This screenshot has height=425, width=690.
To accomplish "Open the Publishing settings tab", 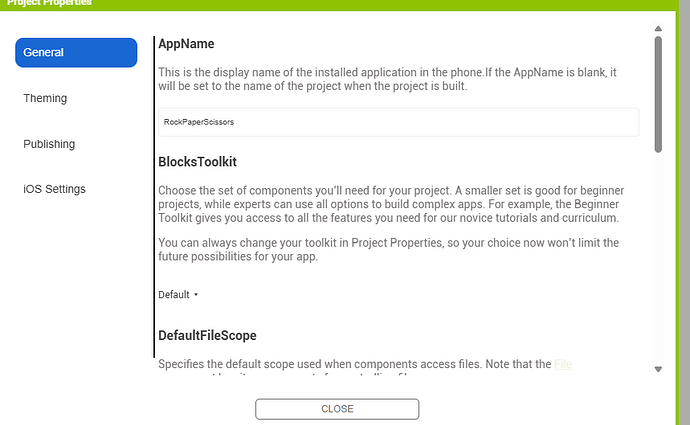I will (49, 144).
